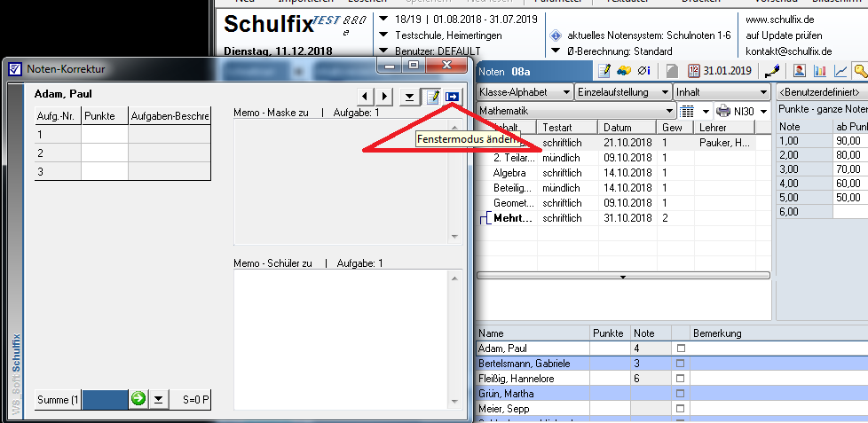Open the Øi average info icon

643,71
